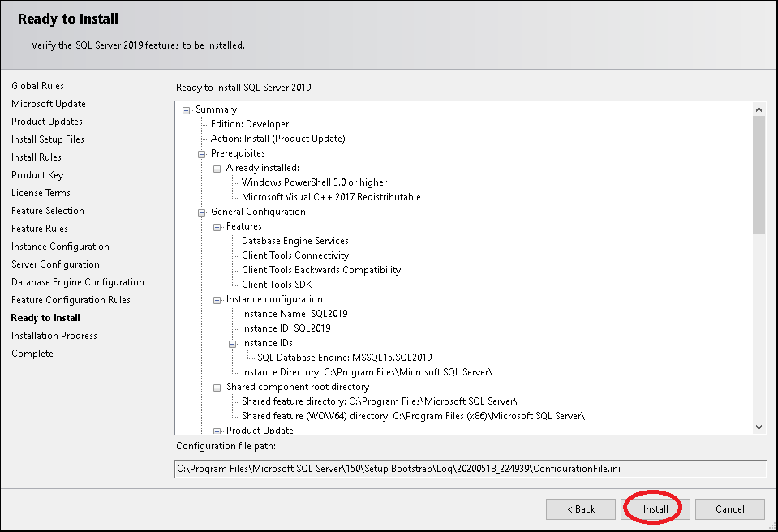Collapse the Prerequisites node
Screen dimensions: 778x532
pyautogui.click(x=201, y=154)
